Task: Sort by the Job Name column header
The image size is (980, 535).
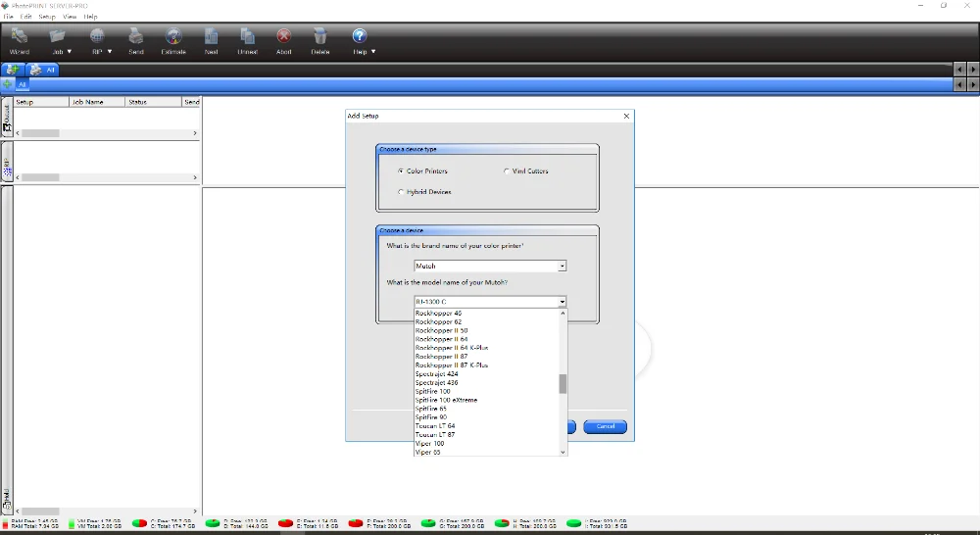Action: point(96,102)
